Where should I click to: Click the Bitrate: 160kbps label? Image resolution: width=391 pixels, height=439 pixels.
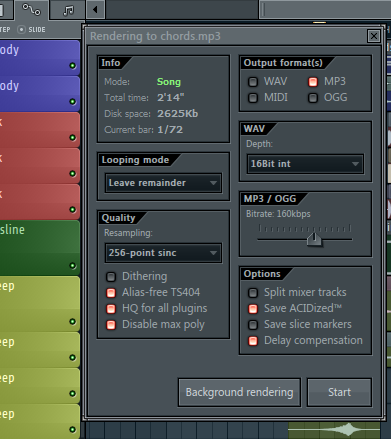[x=278, y=214]
